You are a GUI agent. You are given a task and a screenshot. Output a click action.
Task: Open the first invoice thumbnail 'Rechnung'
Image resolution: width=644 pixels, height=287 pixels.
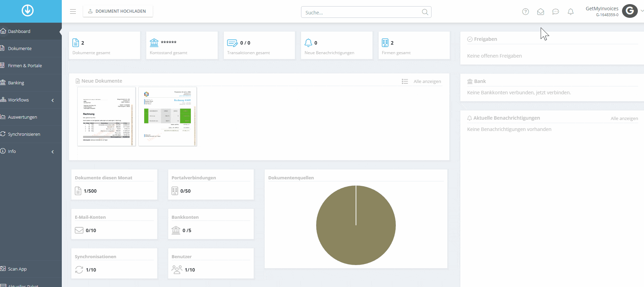coord(106,117)
